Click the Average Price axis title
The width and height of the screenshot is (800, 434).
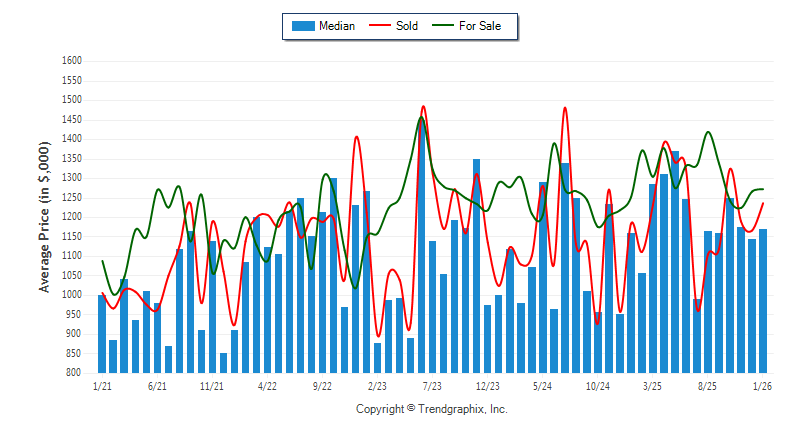[44, 217]
